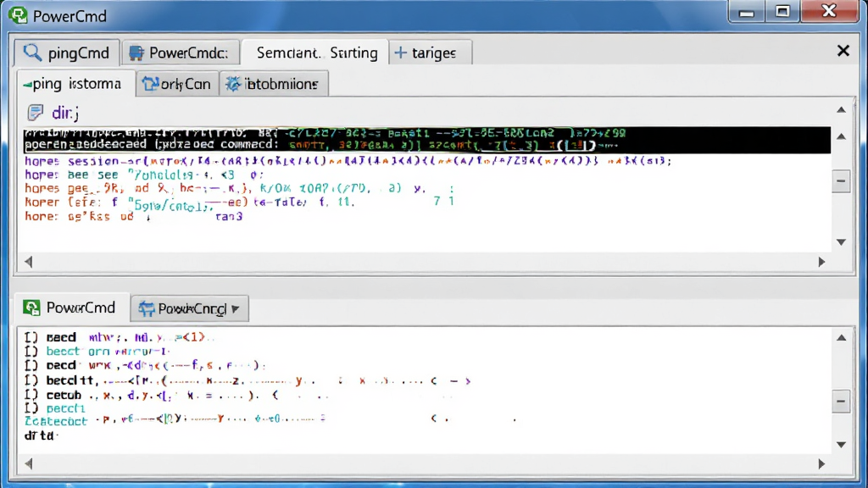Viewport: 868px width, 488px height.
Task: Click the "cetub" row in the lower pane
Action: (x=177, y=395)
